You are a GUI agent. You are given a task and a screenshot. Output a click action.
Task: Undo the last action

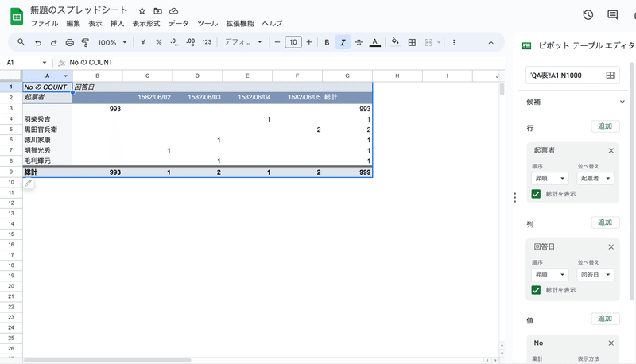(x=38, y=42)
